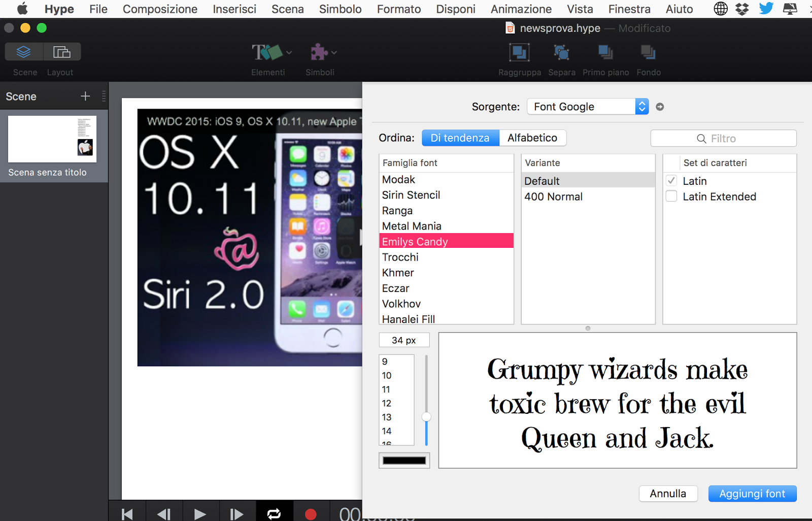Step back one frame

(x=163, y=514)
